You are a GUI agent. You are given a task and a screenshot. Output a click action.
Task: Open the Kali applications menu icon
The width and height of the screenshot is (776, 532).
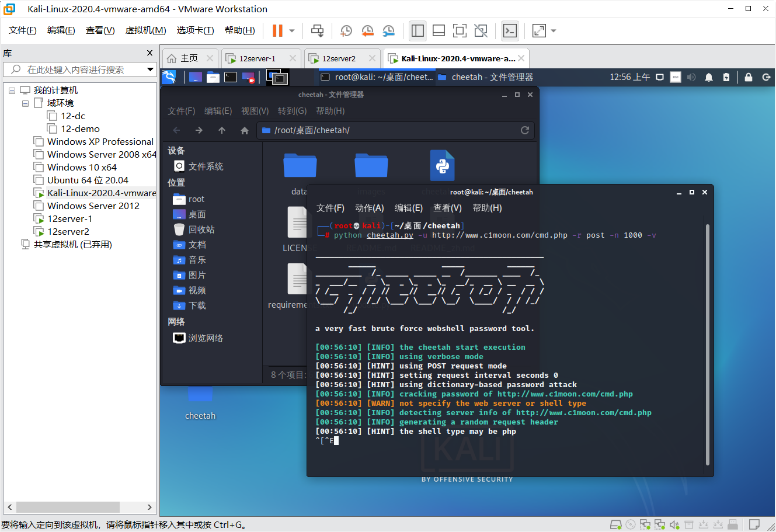tap(169, 77)
